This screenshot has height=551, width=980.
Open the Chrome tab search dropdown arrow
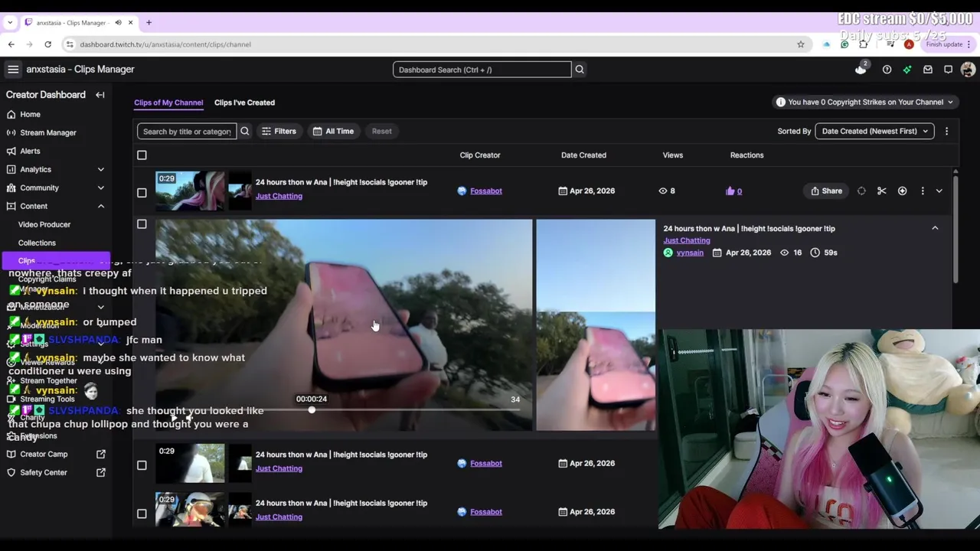point(10,23)
